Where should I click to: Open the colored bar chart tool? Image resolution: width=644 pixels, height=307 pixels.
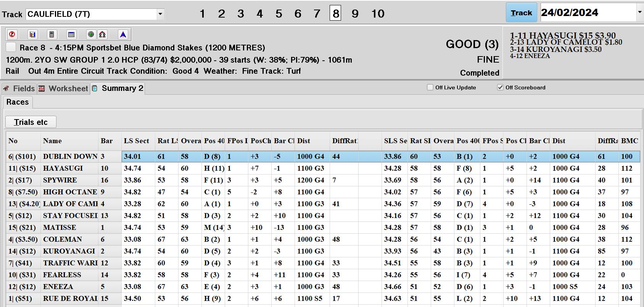(33, 35)
